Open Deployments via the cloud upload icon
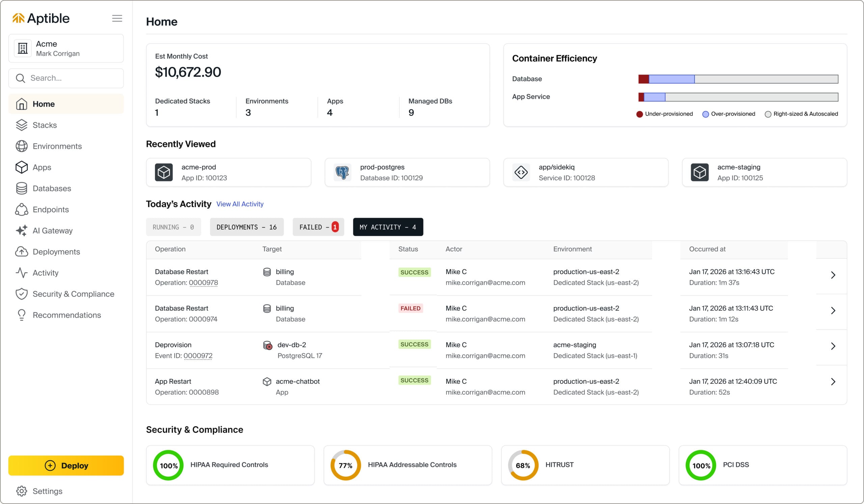 click(x=21, y=251)
